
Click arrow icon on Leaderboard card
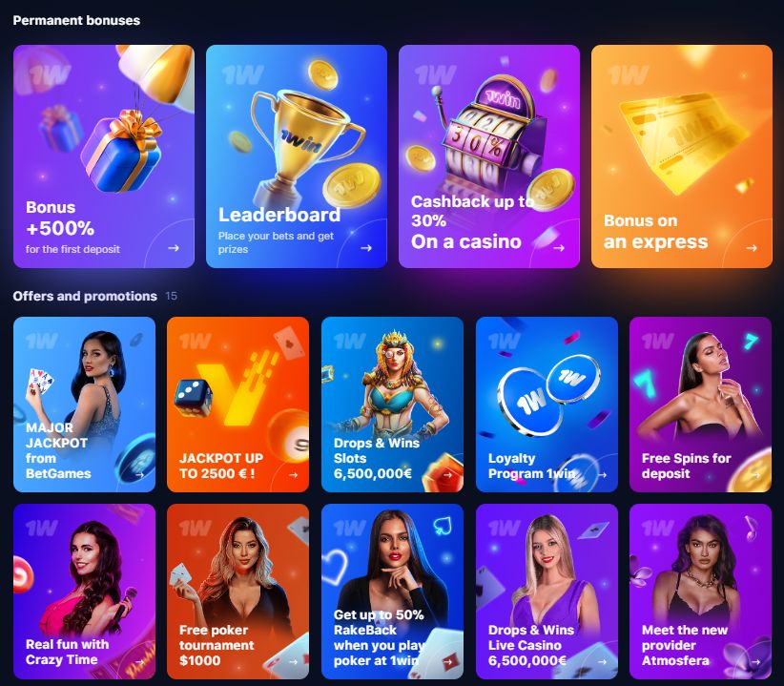366,248
